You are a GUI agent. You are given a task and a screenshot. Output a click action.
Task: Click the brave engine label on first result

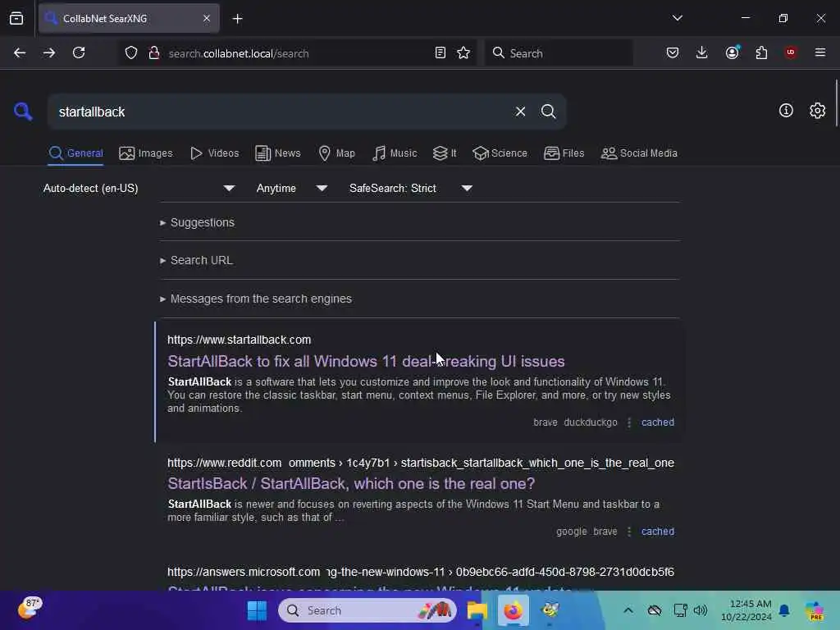tap(545, 422)
